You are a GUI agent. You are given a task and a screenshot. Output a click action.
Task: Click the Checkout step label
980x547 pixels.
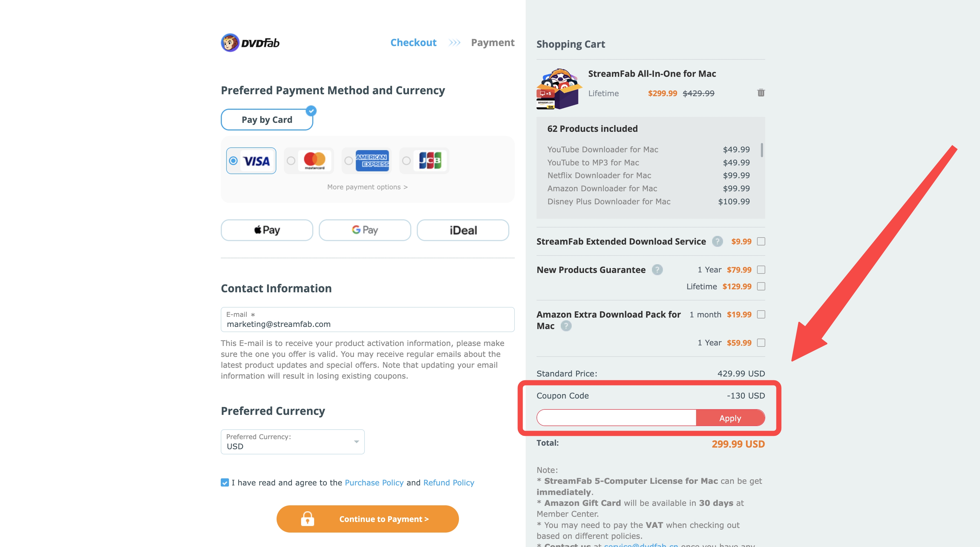click(413, 42)
